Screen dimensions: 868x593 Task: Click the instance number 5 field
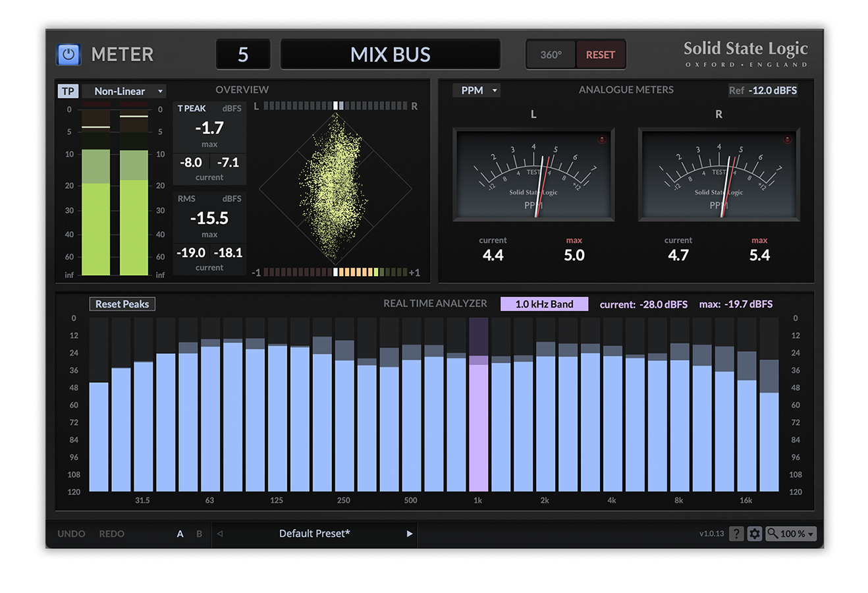pos(243,54)
